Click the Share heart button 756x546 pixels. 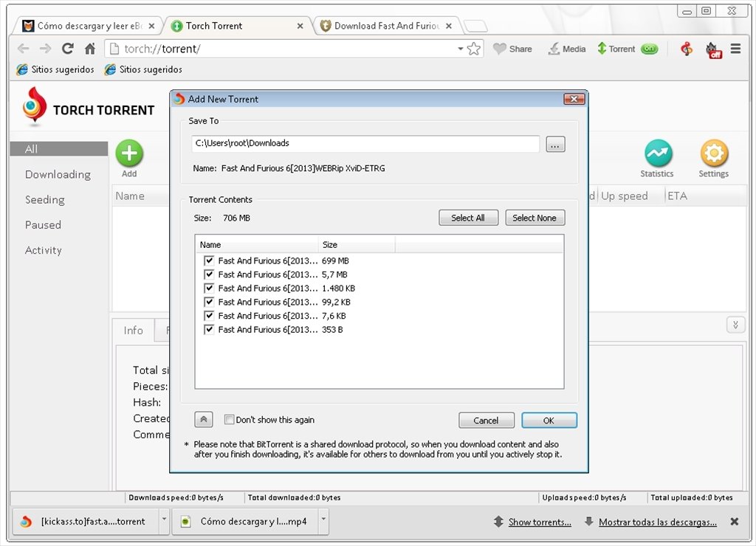point(512,49)
